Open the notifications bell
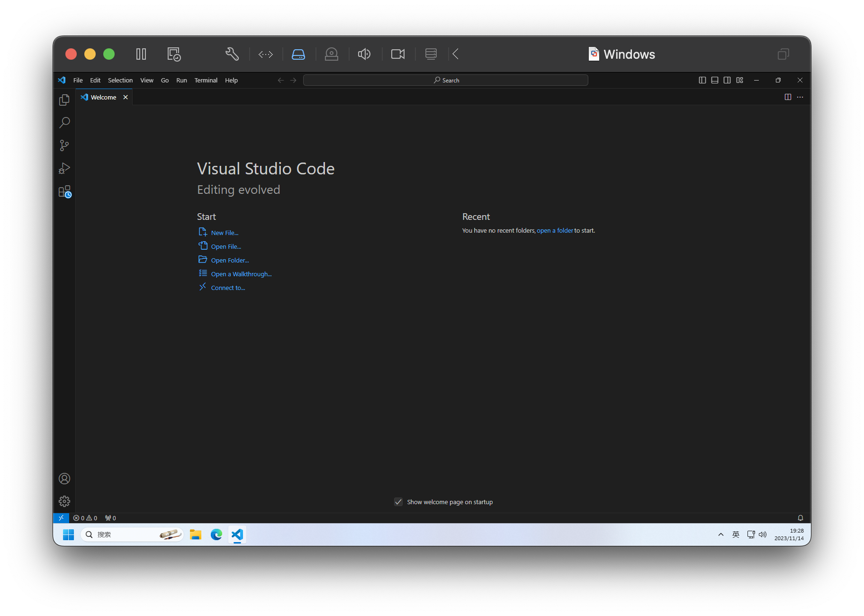 801,518
